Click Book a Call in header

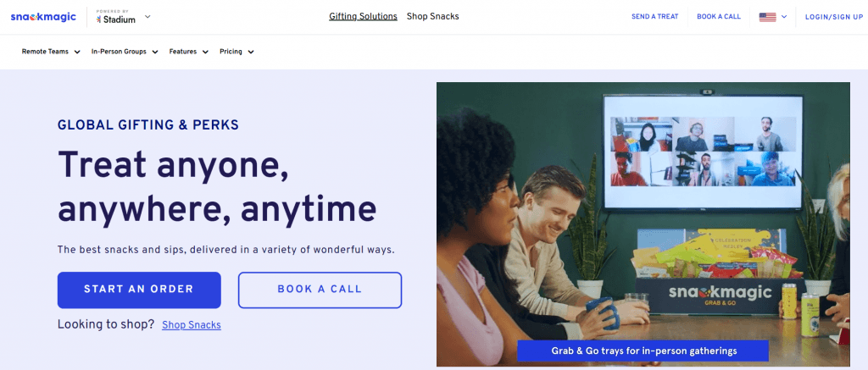(719, 17)
